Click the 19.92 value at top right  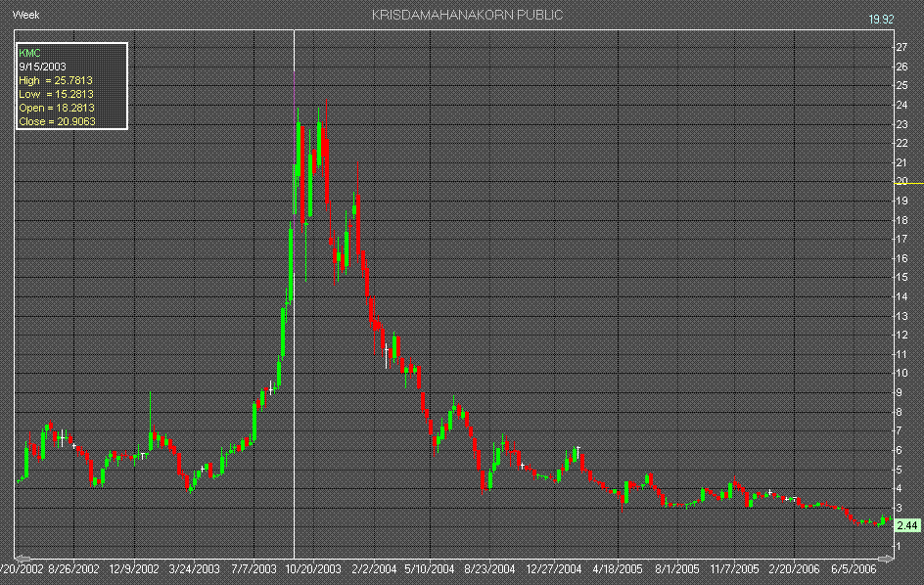(x=881, y=20)
